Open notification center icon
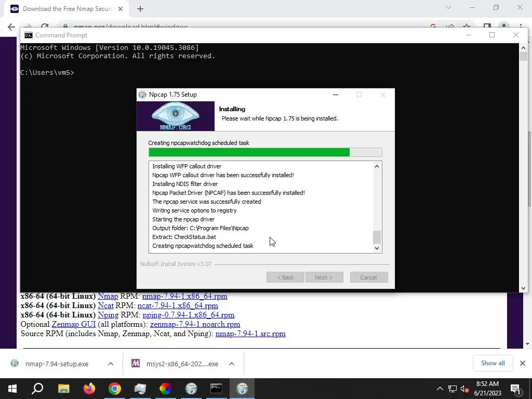Viewport: 532px width, 399px height. coord(515,389)
